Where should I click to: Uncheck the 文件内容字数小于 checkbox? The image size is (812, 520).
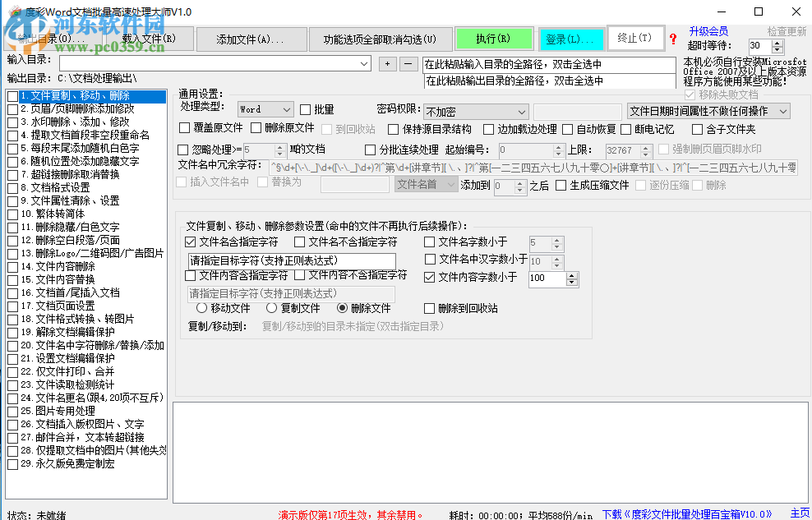[x=430, y=277]
